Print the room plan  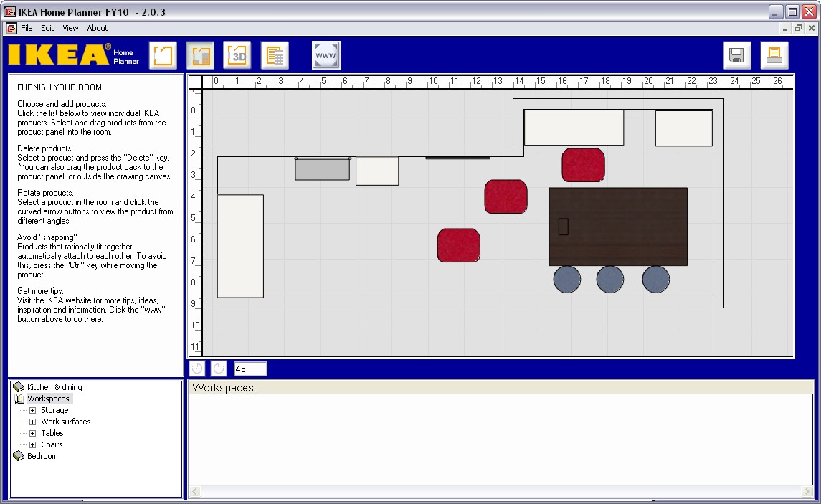(774, 55)
